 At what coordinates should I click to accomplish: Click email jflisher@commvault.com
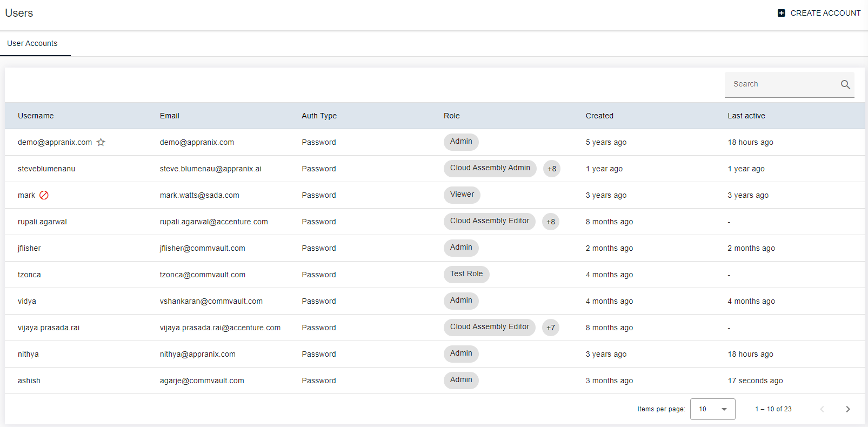point(202,248)
